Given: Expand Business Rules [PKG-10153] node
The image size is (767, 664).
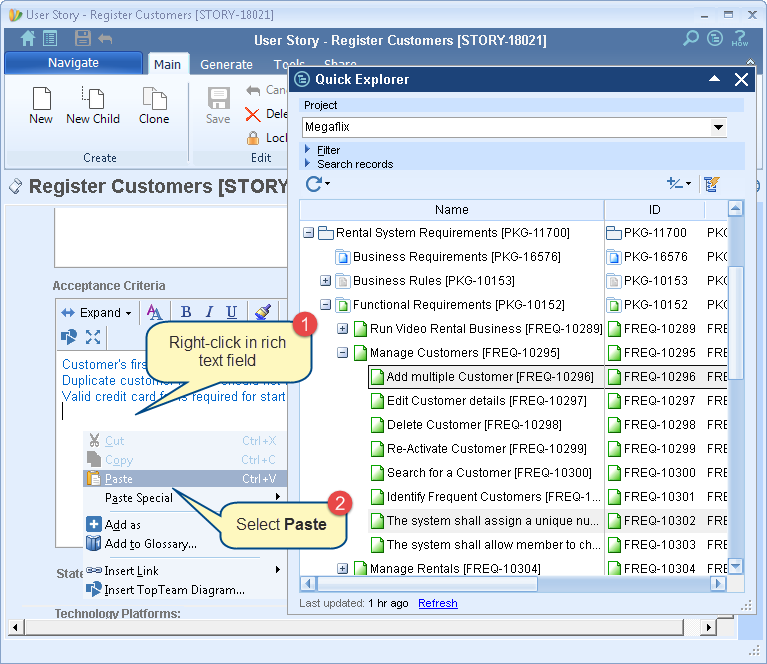Looking at the screenshot, I should click(x=325, y=281).
